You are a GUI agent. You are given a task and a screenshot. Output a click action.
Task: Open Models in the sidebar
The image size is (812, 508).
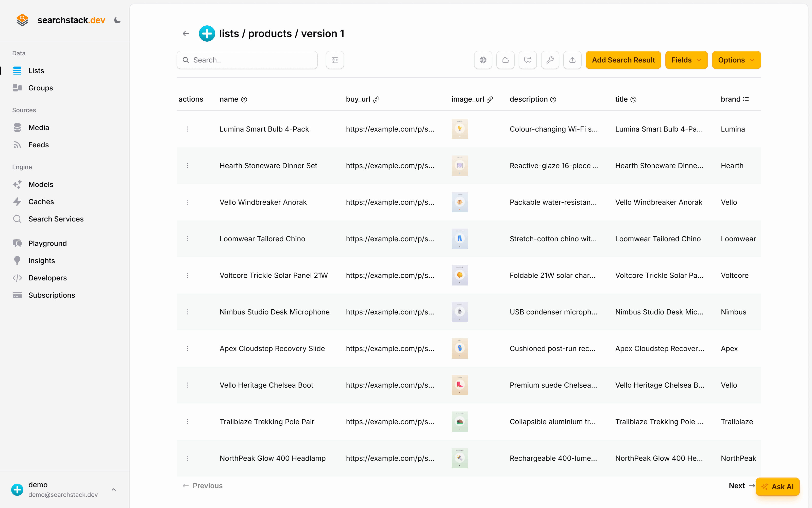[41, 184]
